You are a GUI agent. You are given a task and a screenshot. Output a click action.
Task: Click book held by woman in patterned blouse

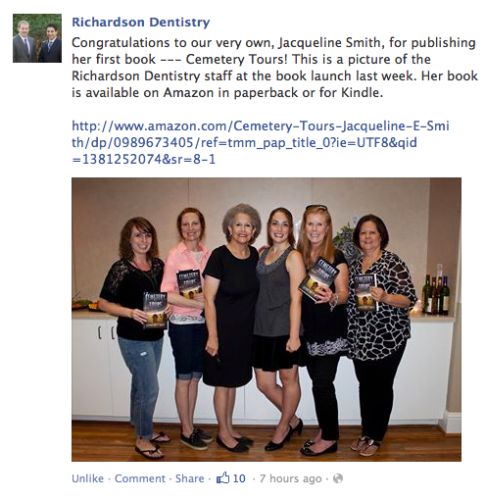coord(364,292)
